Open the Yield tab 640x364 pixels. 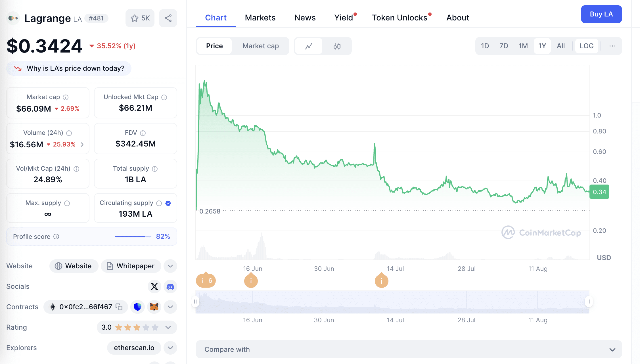[344, 18]
